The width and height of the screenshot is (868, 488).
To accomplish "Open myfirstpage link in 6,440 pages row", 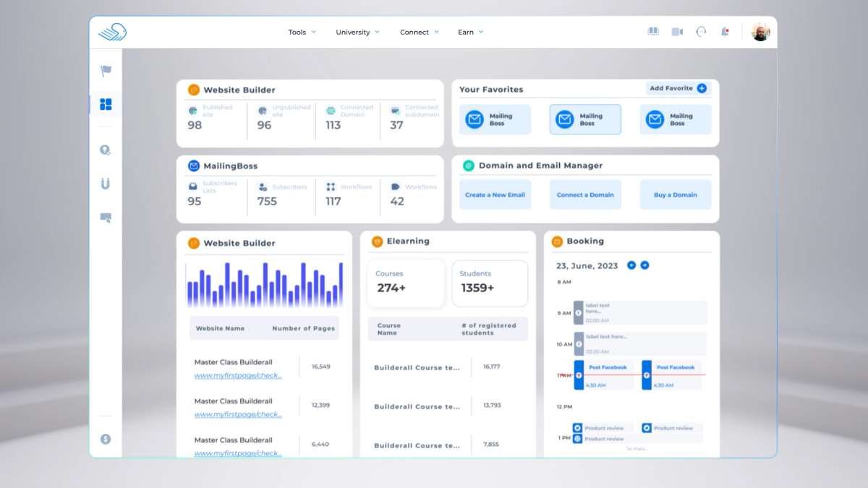I will point(238,453).
